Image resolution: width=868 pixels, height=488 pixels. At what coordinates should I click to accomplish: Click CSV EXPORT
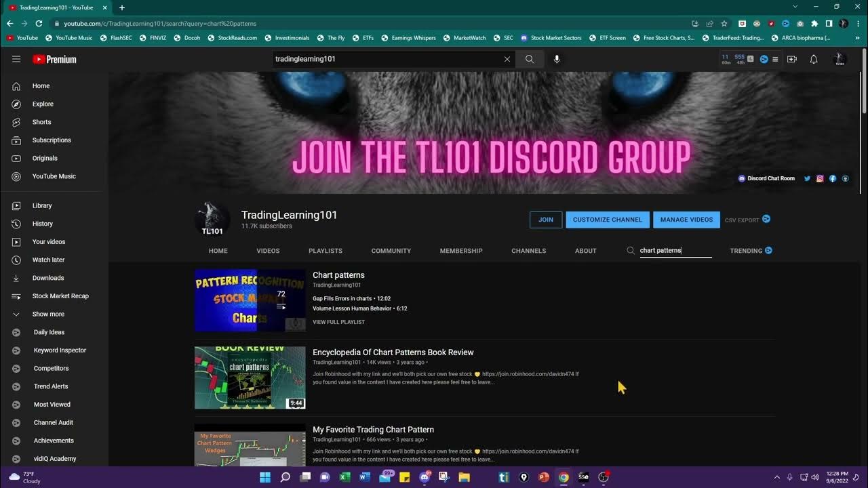click(747, 220)
